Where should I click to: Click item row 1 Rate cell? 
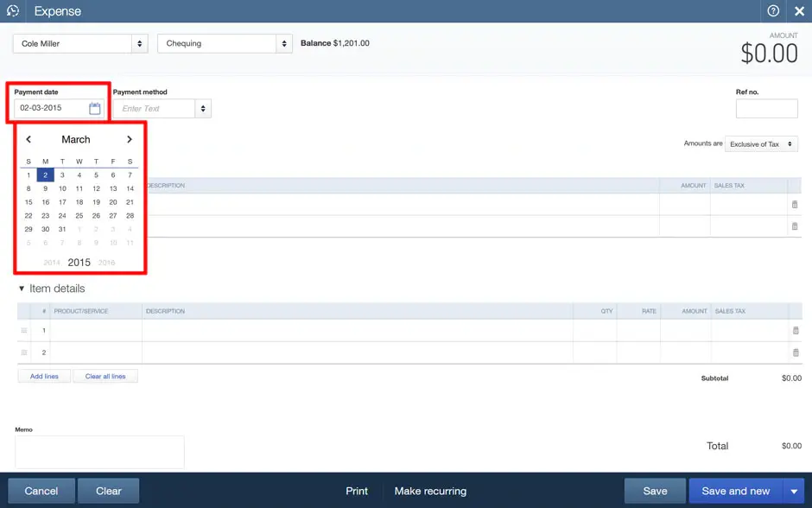point(638,330)
